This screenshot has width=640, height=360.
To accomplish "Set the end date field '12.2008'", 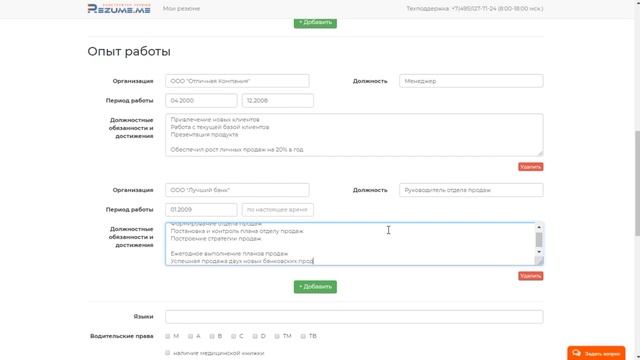I will [x=278, y=100].
